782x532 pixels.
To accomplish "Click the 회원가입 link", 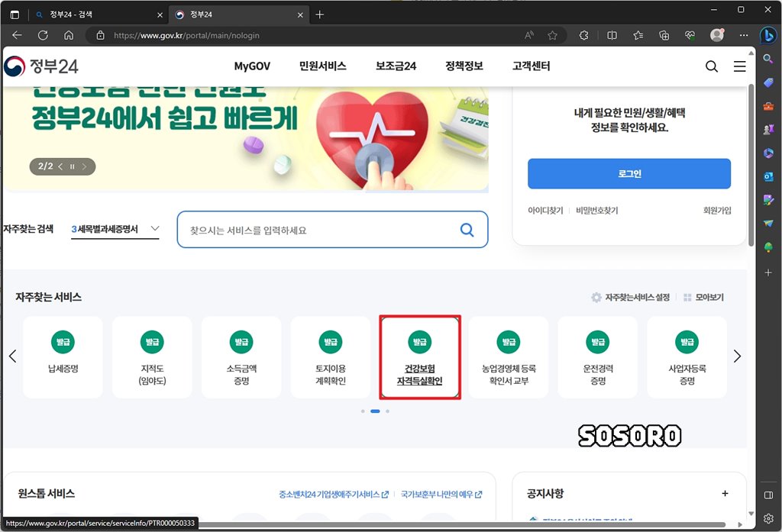I will click(717, 211).
